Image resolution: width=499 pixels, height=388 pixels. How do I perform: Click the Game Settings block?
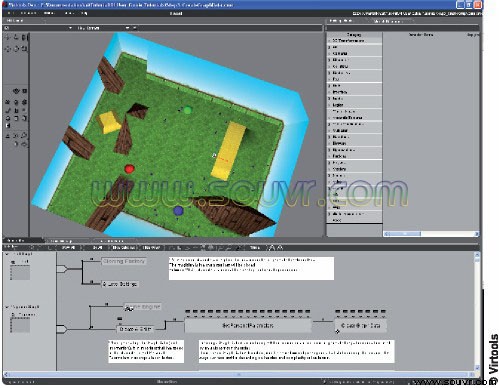click(x=120, y=284)
